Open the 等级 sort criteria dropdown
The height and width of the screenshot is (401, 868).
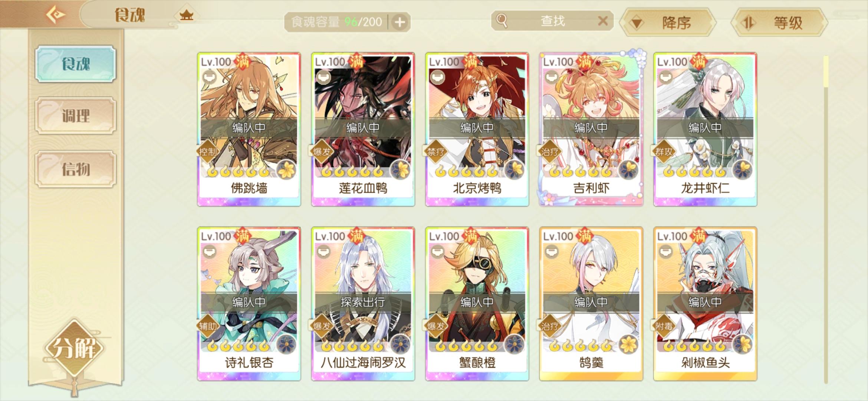[x=780, y=23]
